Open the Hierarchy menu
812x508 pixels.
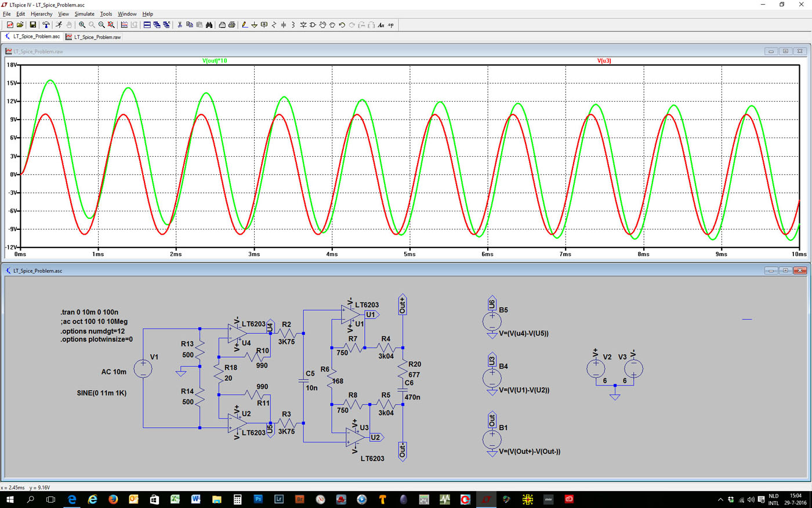41,14
